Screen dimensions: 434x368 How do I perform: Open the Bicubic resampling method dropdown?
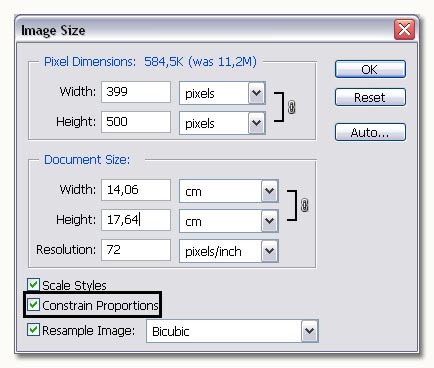[x=232, y=331]
